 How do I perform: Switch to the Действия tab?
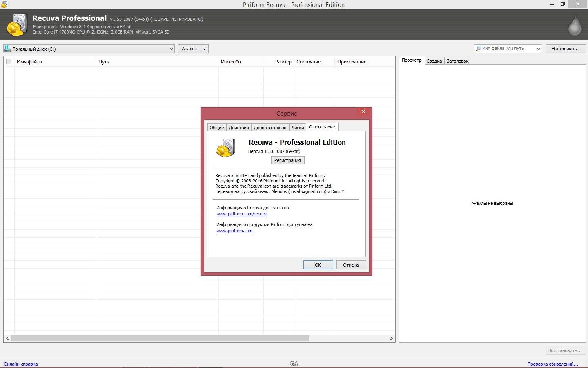pos(239,128)
